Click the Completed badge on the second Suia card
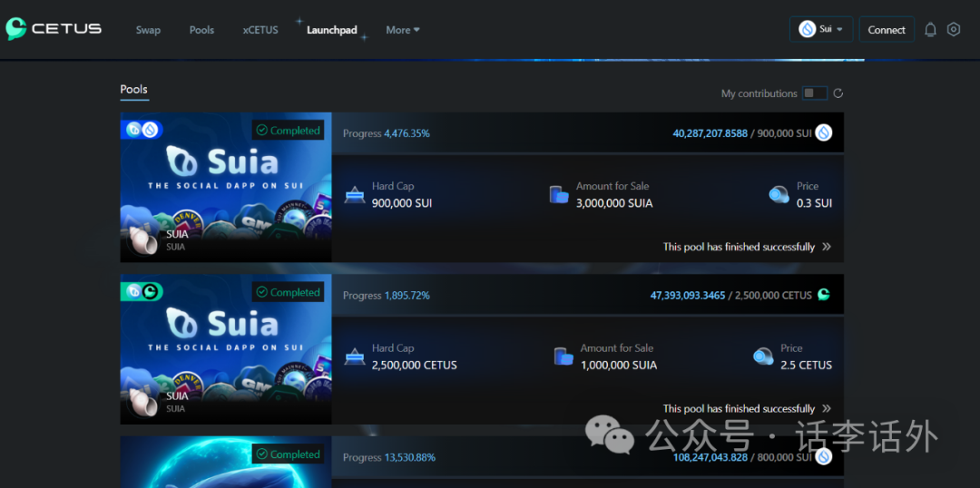This screenshot has width=980, height=488. click(289, 292)
